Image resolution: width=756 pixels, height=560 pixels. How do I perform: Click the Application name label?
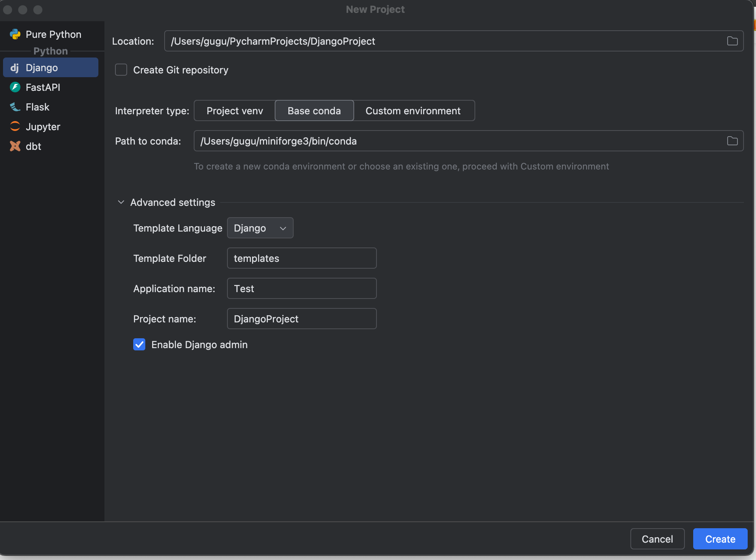tap(174, 289)
